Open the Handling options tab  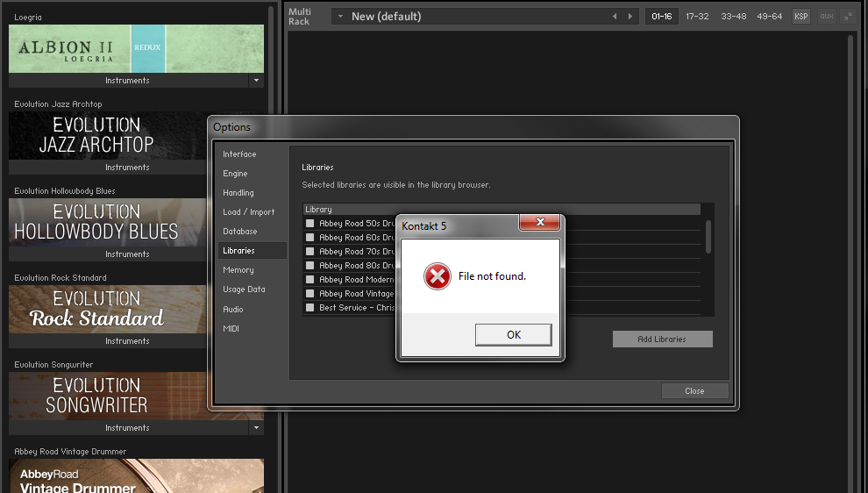point(238,193)
